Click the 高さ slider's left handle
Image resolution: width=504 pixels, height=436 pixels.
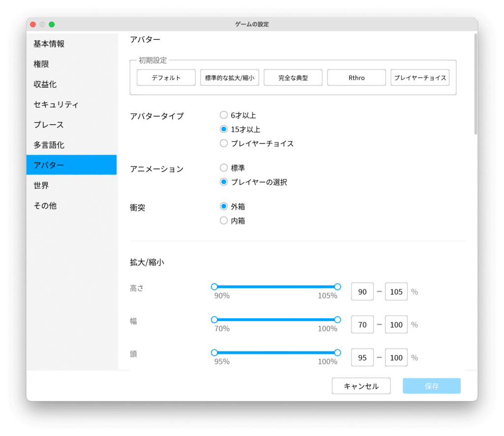click(214, 287)
